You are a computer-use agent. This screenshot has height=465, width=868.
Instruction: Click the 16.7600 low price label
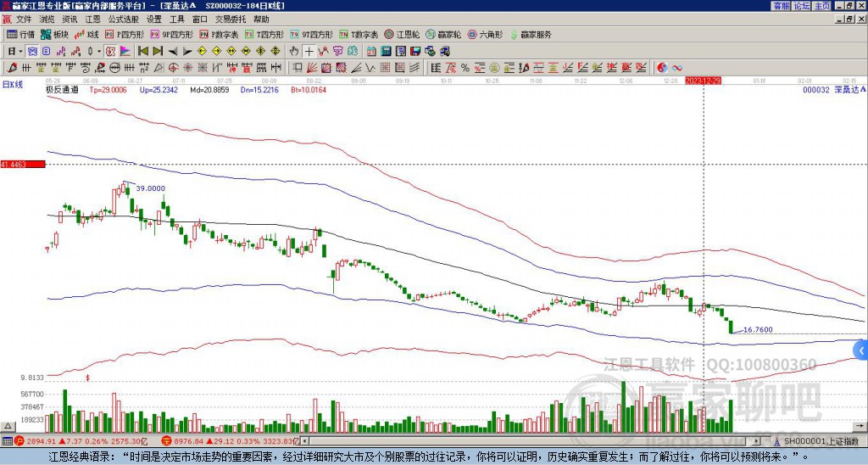pos(758,330)
